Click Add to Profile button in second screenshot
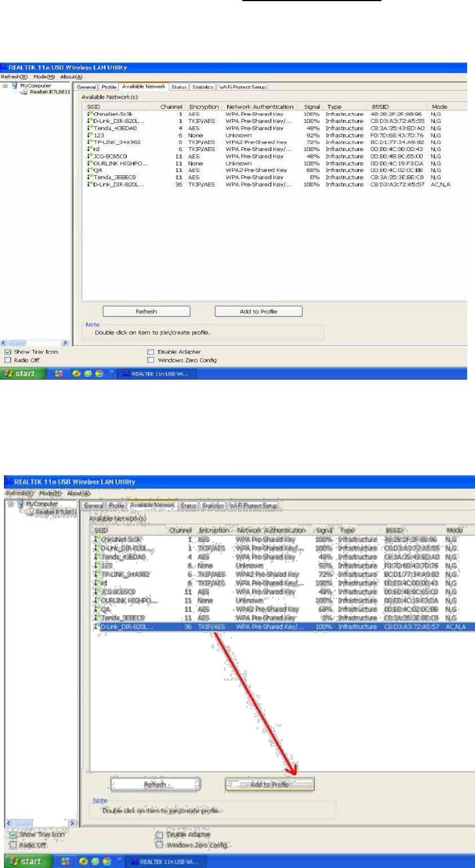This screenshot has width=475, height=868. [270, 784]
